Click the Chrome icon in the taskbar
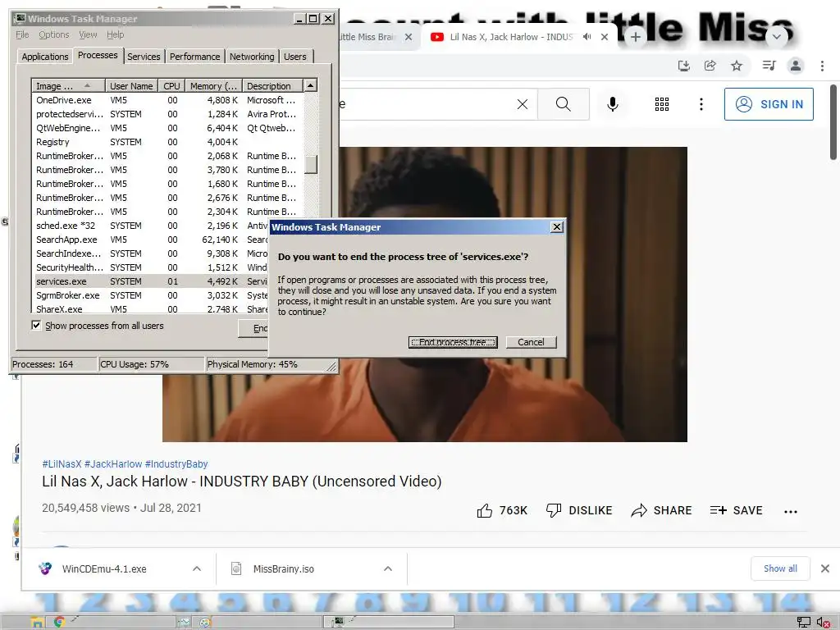Viewport: 840px width, 630px height. [59, 622]
